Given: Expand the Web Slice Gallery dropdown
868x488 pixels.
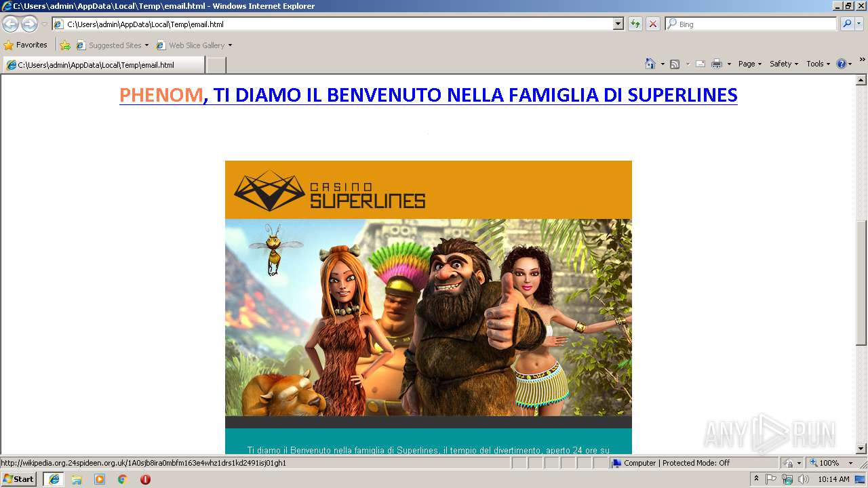Looking at the screenshot, I should point(229,45).
